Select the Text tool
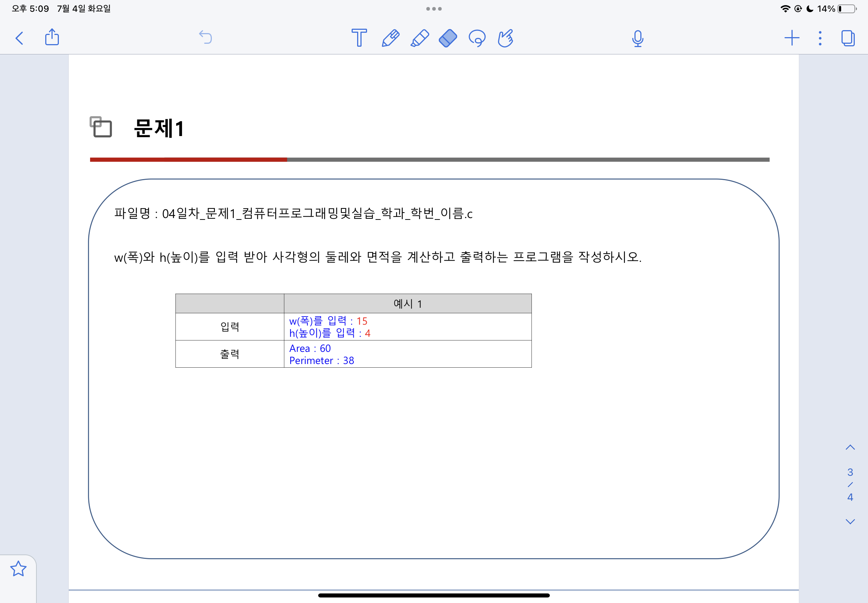 coord(359,38)
